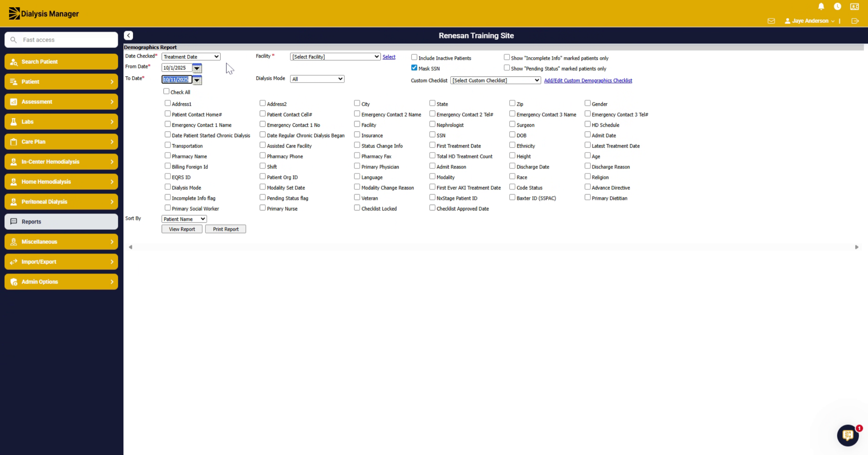Click the clock history icon
Image resolution: width=868 pixels, height=455 pixels.
(x=837, y=7)
